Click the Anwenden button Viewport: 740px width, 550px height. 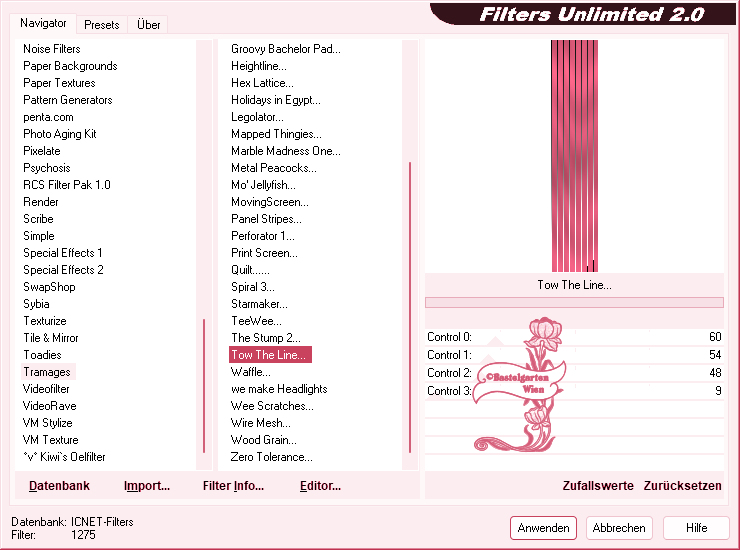tap(543, 528)
